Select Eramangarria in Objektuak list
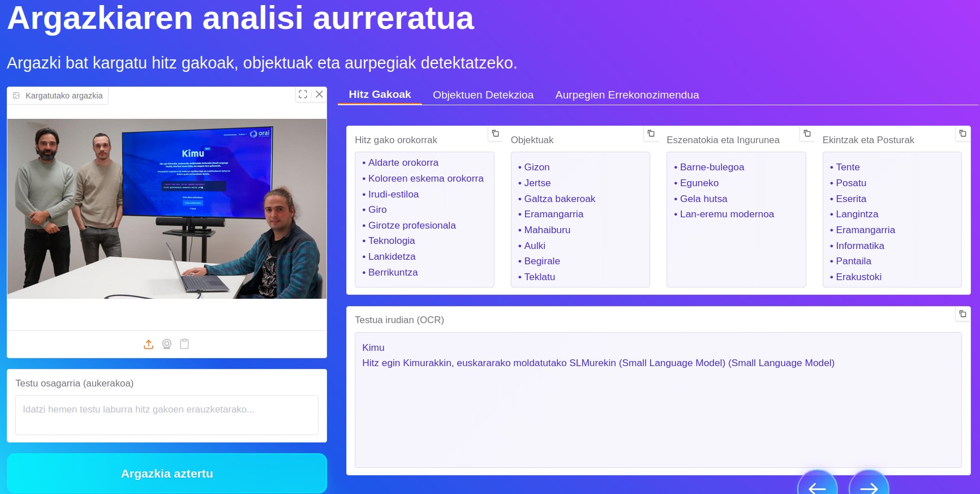Viewport: 980px width, 494px height. (553, 214)
